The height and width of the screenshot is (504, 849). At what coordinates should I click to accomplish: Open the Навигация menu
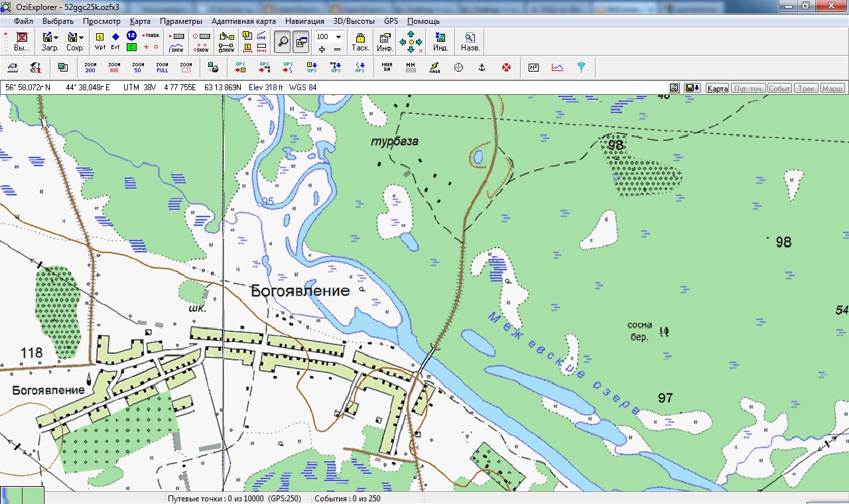[305, 21]
